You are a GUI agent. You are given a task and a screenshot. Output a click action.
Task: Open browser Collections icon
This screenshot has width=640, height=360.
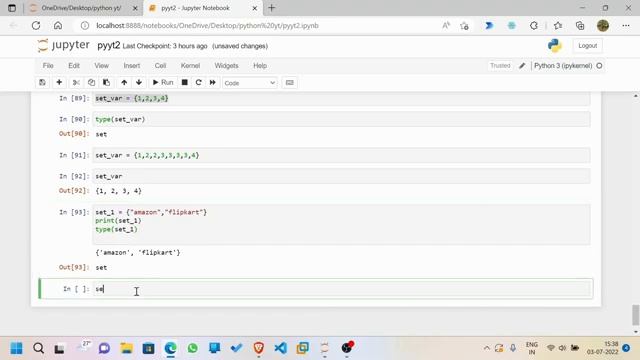point(580,25)
